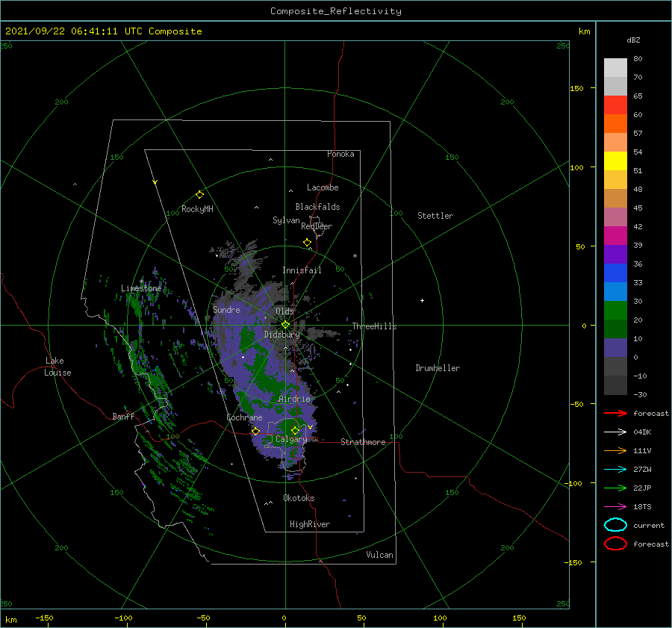This screenshot has width=672, height=628.
Task: Click the yellow diamond marker beside Cochrane
Action: pyautogui.click(x=255, y=432)
